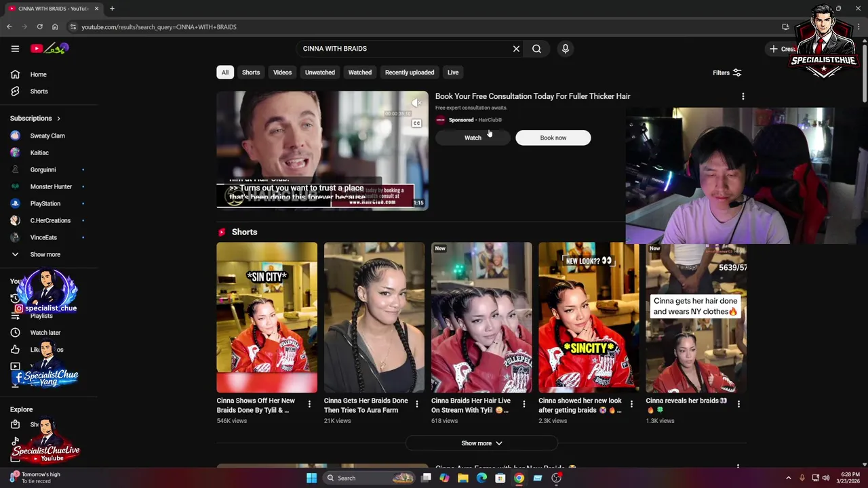
Task: Open the Sweaty Clam channel
Action: (x=47, y=136)
